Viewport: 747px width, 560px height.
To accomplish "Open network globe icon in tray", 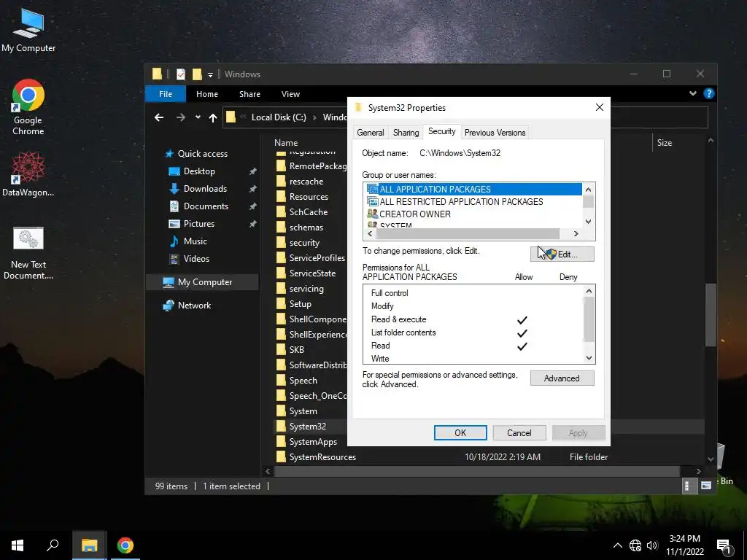I will pos(635,545).
